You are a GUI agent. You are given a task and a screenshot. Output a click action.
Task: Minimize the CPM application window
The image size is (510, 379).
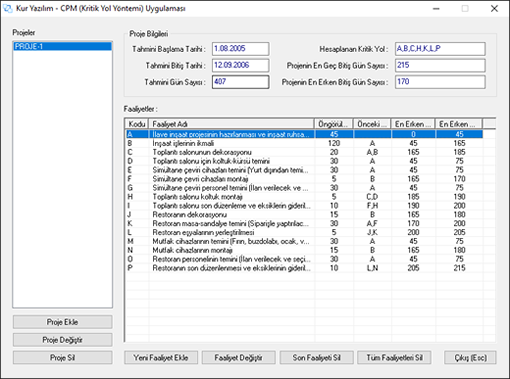pyautogui.click(x=436, y=9)
